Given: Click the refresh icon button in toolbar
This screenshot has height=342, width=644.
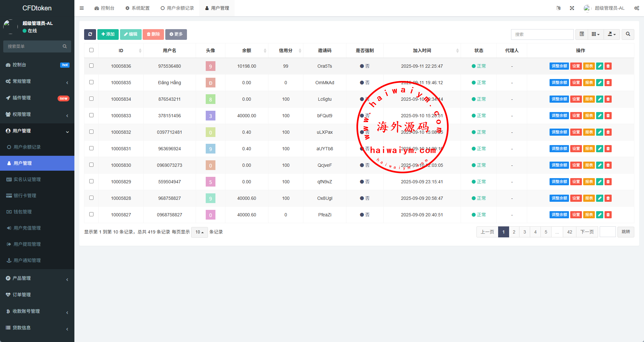Looking at the screenshot, I should (x=90, y=34).
